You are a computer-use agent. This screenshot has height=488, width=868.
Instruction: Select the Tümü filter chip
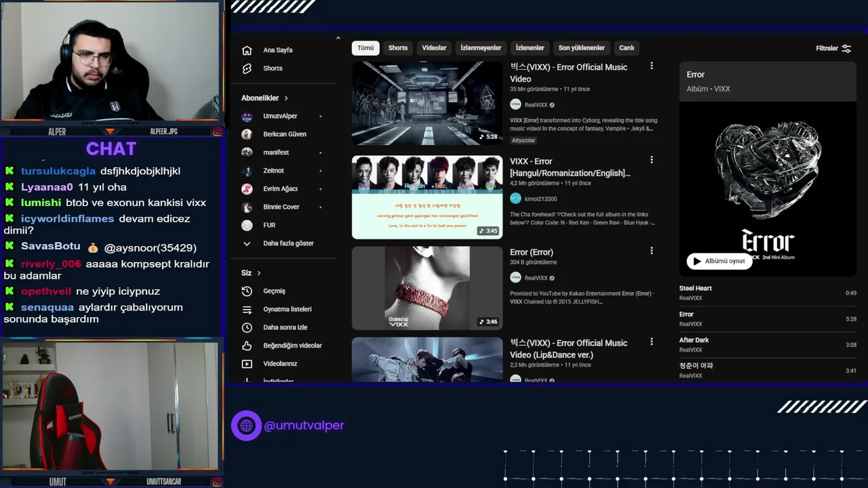coord(366,48)
